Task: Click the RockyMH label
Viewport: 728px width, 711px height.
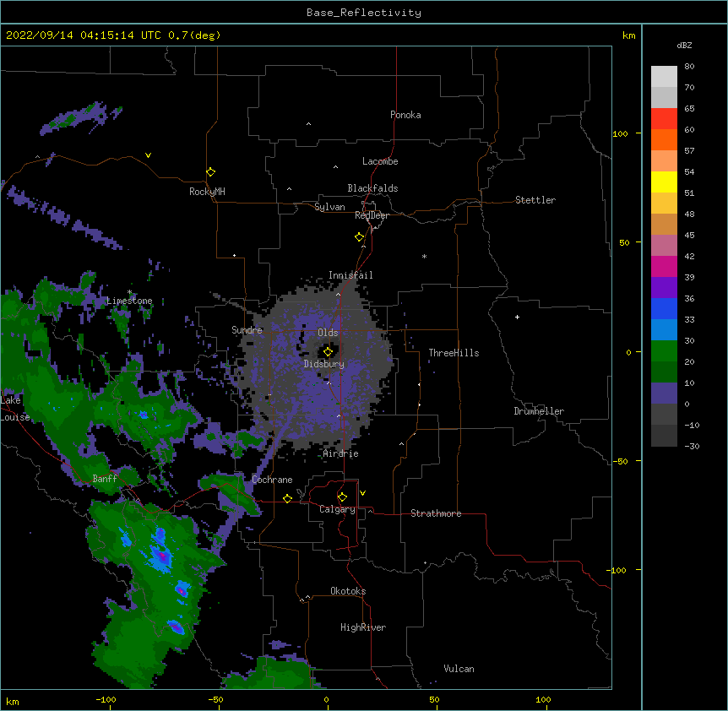Action: pos(207,192)
